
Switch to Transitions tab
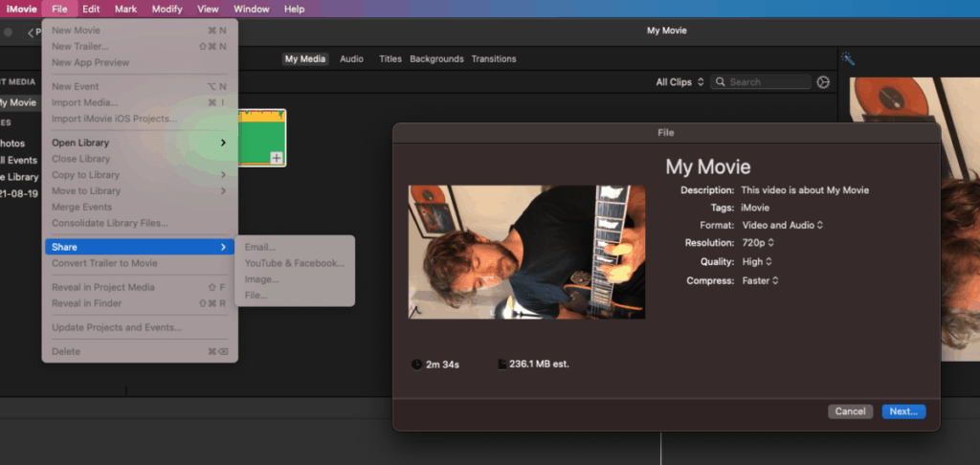[494, 58]
